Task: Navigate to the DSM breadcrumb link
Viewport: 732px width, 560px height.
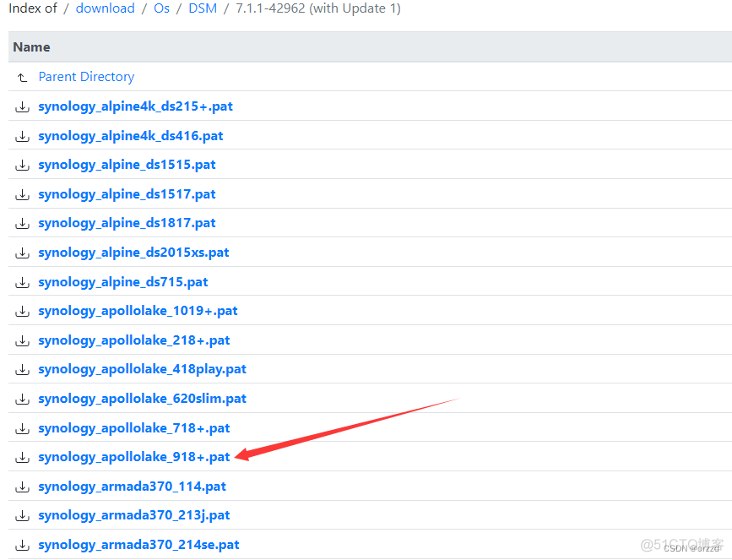Action: pyautogui.click(x=203, y=8)
